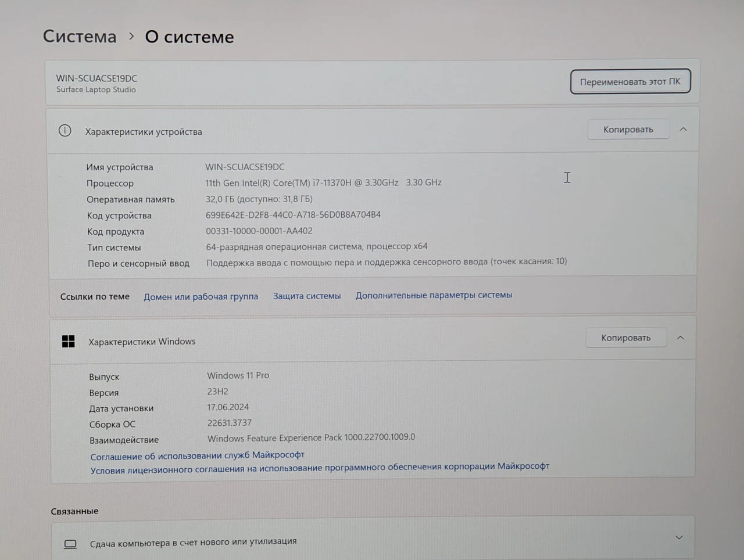Click the Перо и сенсорный ввод label

point(138,263)
